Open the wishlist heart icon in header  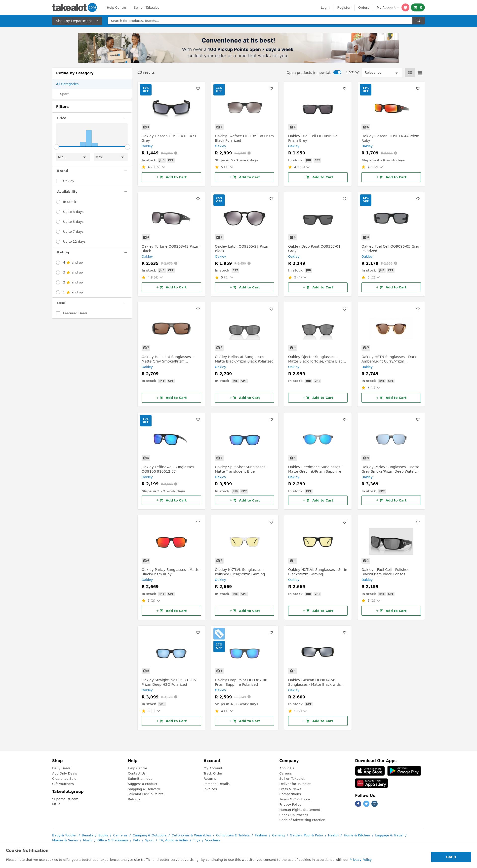405,7
